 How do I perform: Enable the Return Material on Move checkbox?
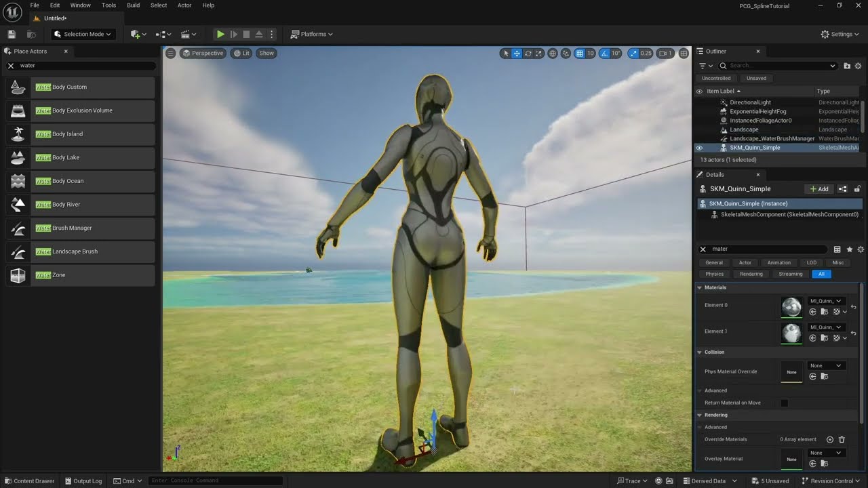[784, 403]
